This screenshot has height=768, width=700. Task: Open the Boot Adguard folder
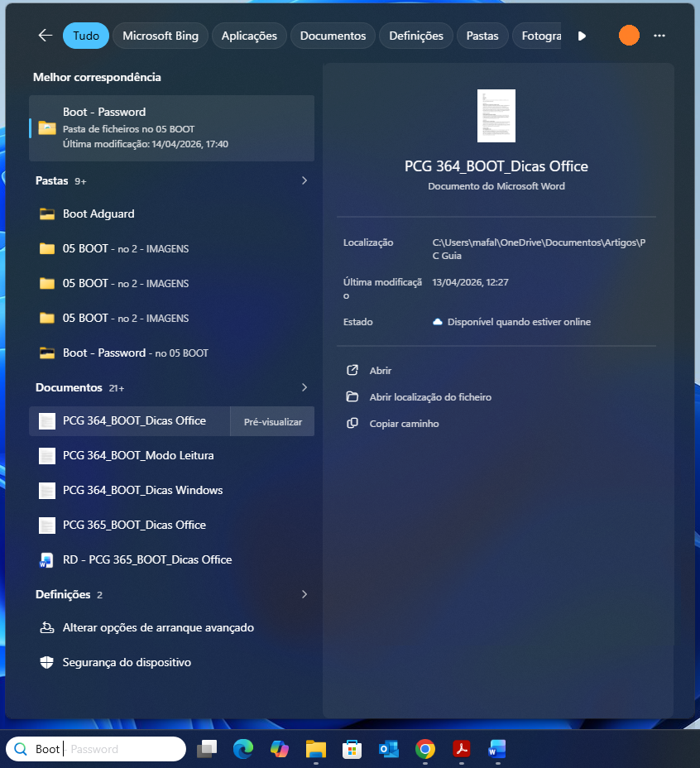171,214
